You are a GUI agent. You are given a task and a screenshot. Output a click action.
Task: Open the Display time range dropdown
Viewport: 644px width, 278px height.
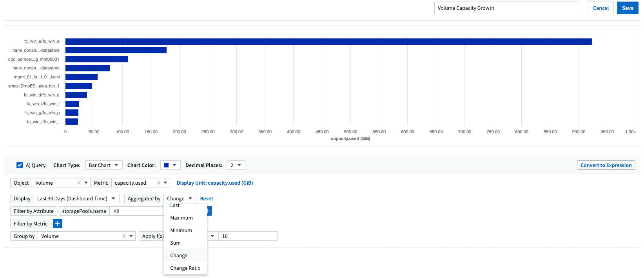pos(76,198)
